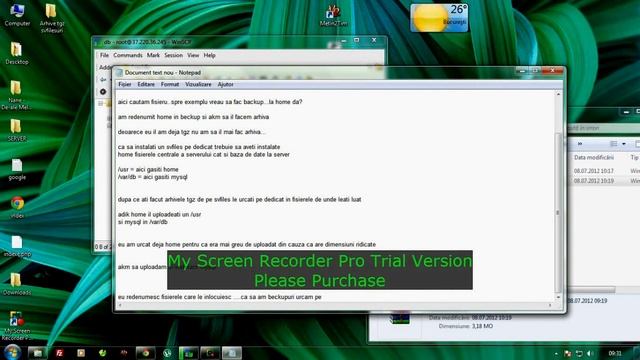Open Commands menu in WinSCP
Screen dimensions: 640x360
tap(128, 55)
